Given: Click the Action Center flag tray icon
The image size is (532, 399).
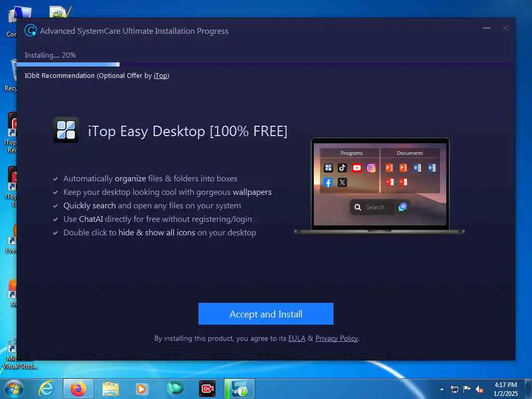Looking at the screenshot, I should (467, 389).
